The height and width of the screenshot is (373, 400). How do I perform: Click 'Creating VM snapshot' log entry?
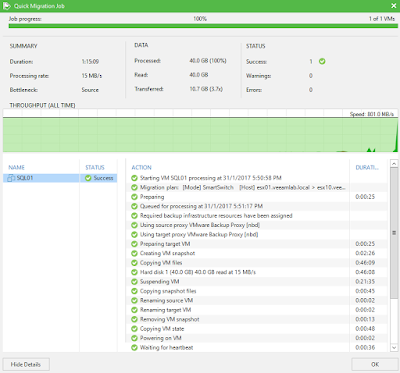tap(167, 253)
